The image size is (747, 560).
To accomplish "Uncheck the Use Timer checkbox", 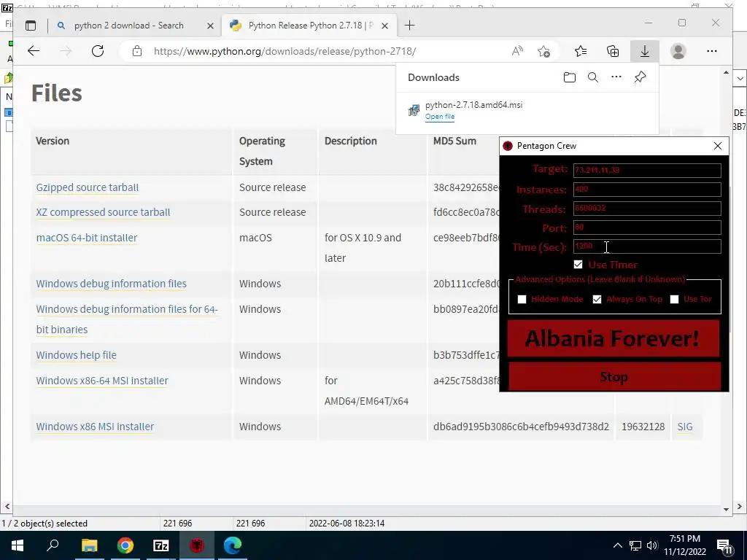I will pos(578,264).
